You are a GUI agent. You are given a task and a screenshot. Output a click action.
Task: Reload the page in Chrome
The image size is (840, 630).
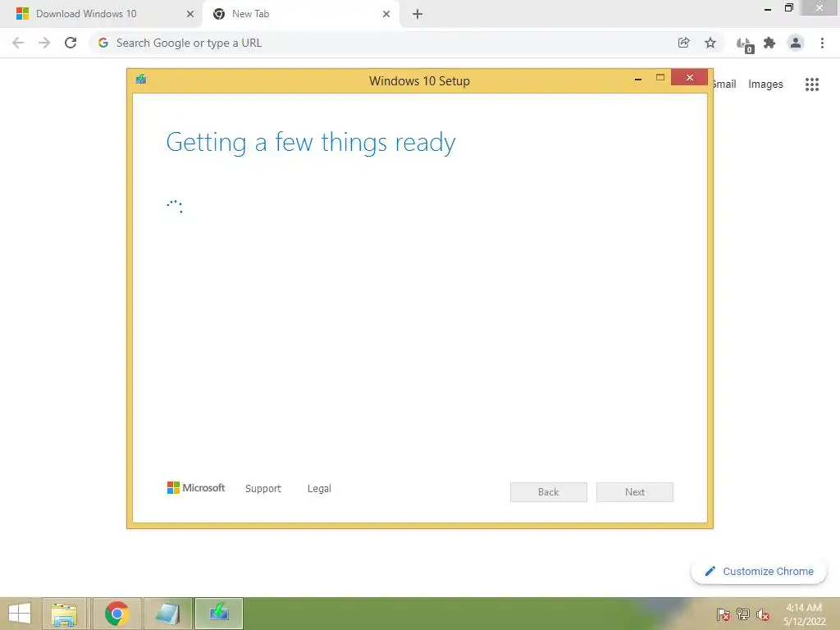tap(71, 43)
